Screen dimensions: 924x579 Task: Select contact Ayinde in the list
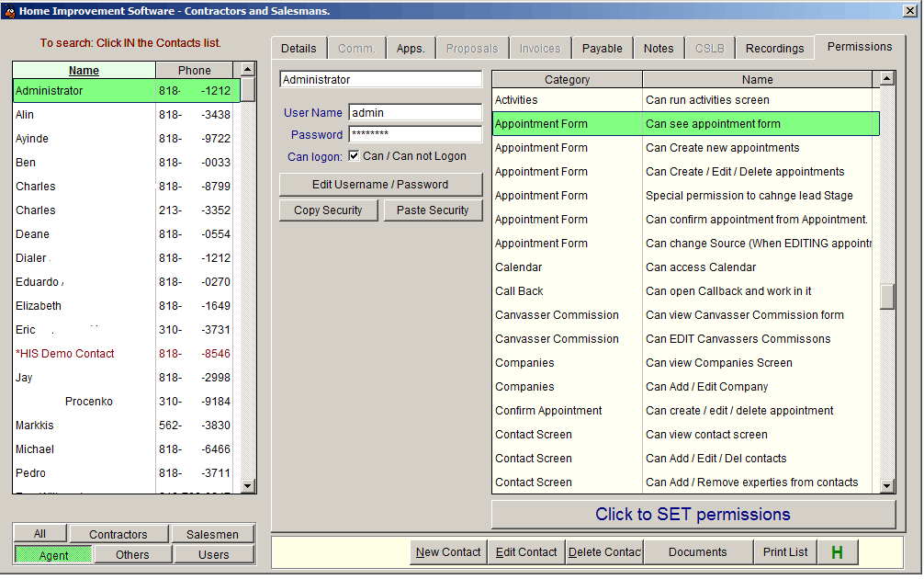point(127,139)
